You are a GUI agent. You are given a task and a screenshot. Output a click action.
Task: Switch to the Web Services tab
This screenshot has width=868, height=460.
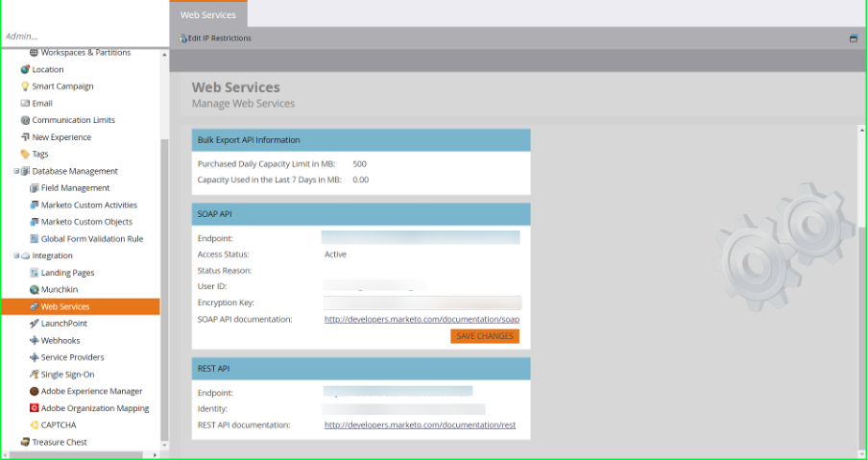208,15
